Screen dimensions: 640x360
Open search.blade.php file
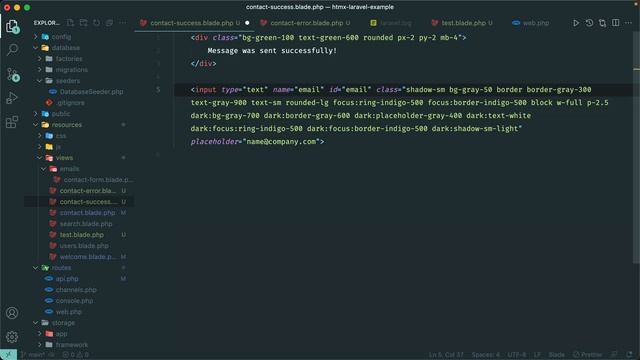86,224
